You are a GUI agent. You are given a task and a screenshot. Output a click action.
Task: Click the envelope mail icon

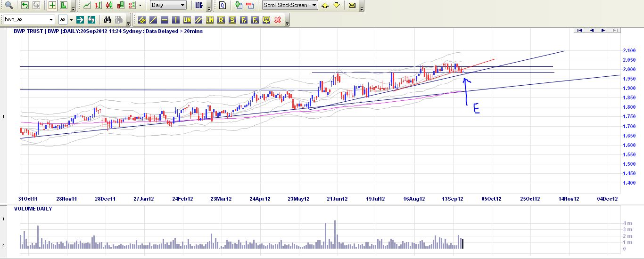(352, 6)
